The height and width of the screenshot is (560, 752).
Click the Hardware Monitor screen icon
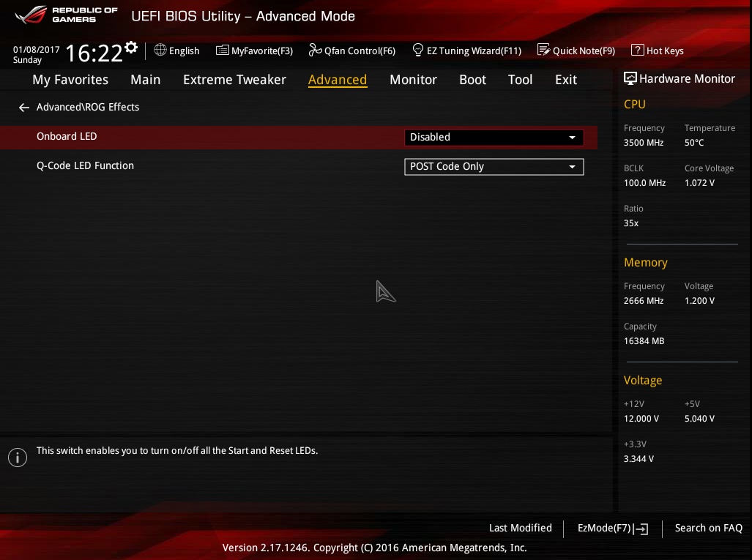tap(630, 78)
